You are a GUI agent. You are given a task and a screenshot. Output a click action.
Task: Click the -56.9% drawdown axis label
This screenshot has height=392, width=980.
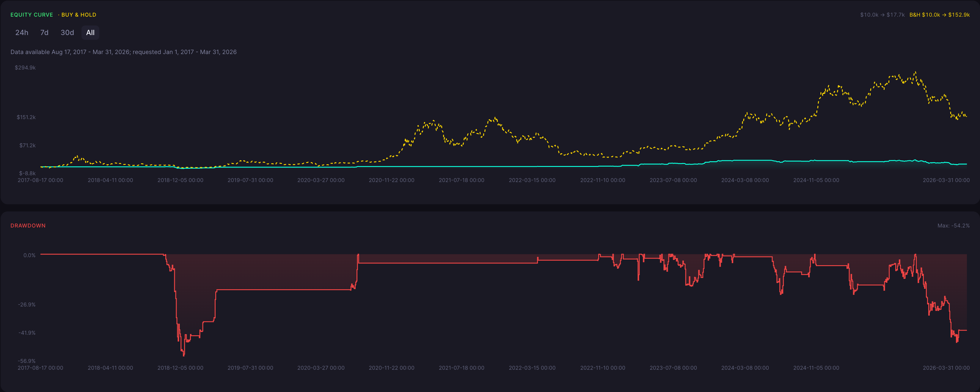pyautogui.click(x=27, y=361)
